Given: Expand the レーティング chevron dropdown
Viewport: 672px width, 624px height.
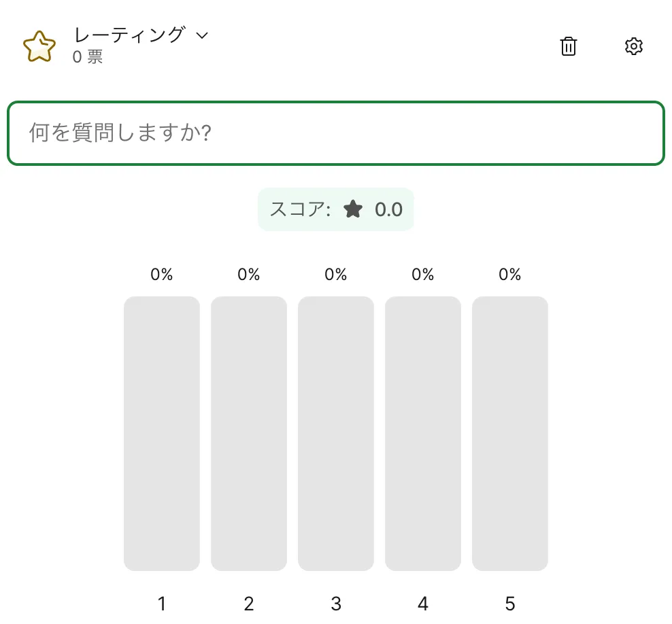Looking at the screenshot, I should (x=201, y=35).
